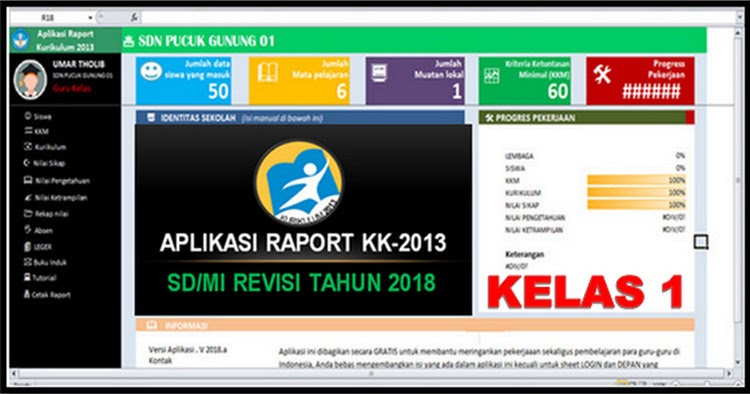Go to the Absen sidebar entry
Screen dimensions: 750x394
pos(38,230)
